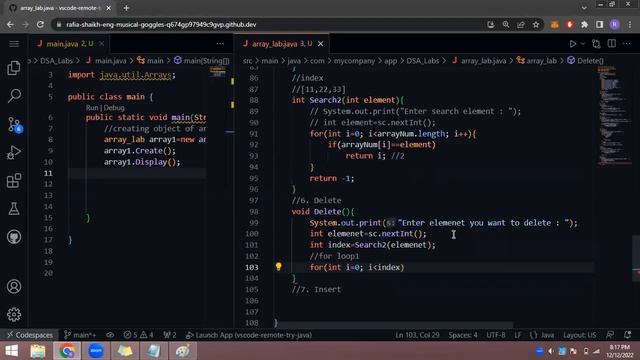This screenshot has height=360, width=640.
Task: Open a new browser tab
Action: (126, 8)
